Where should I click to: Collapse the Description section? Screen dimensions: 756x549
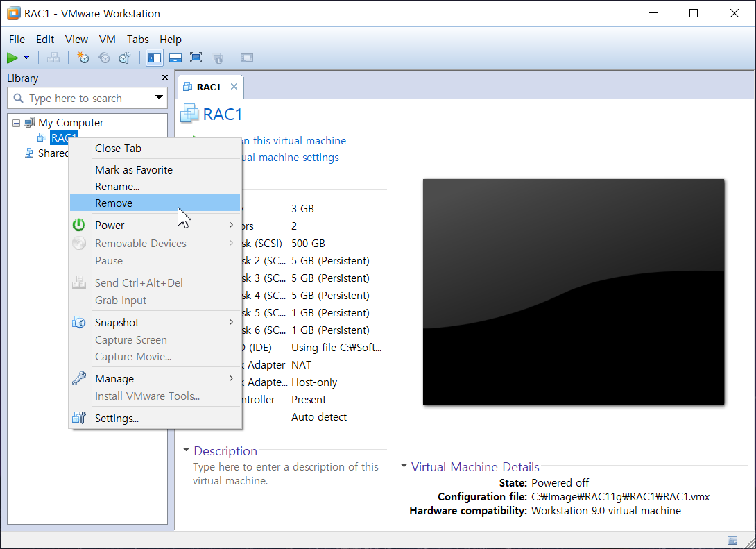[x=186, y=450]
